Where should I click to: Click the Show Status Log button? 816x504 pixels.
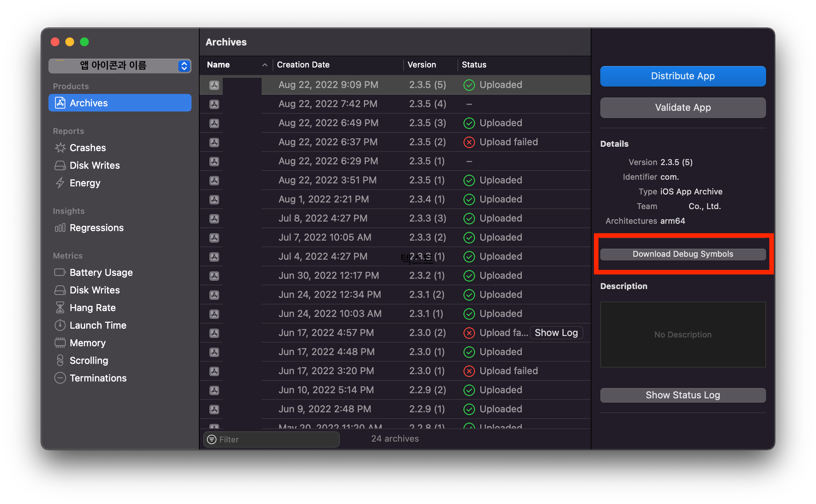[682, 395]
